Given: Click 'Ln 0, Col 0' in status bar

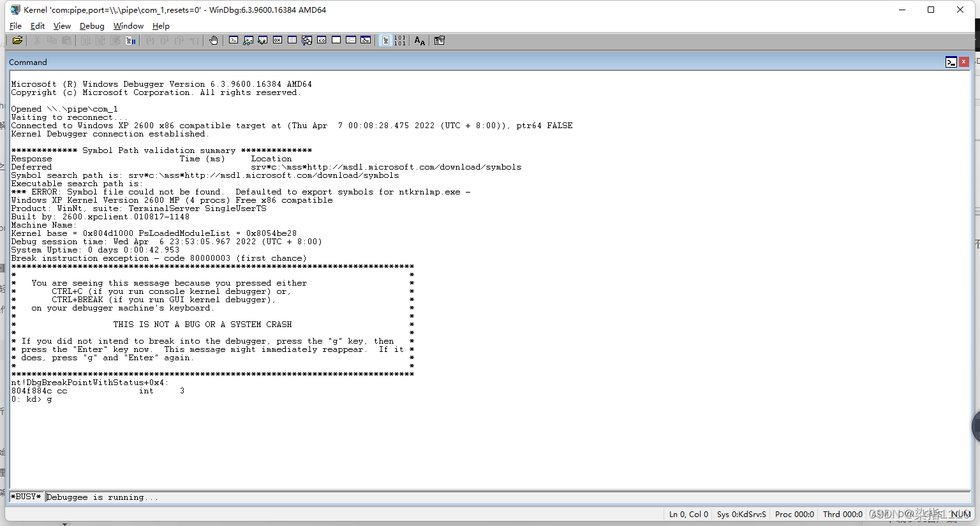Looking at the screenshot, I should click(x=688, y=514).
